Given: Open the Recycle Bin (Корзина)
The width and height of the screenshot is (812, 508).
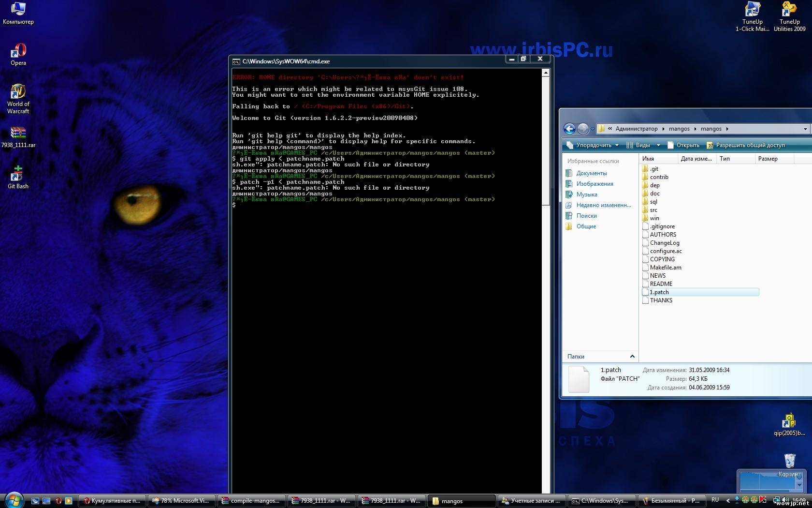Looking at the screenshot, I should [x=789, y=464].
